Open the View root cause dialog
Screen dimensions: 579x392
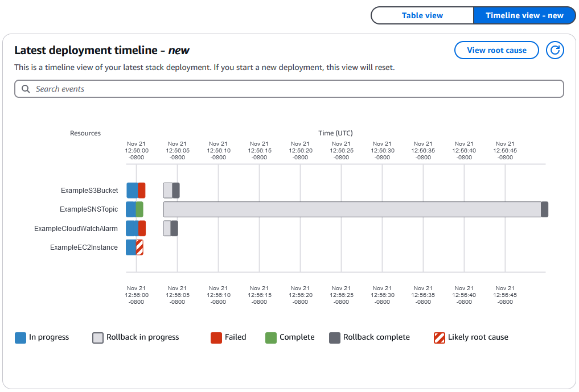496,50
